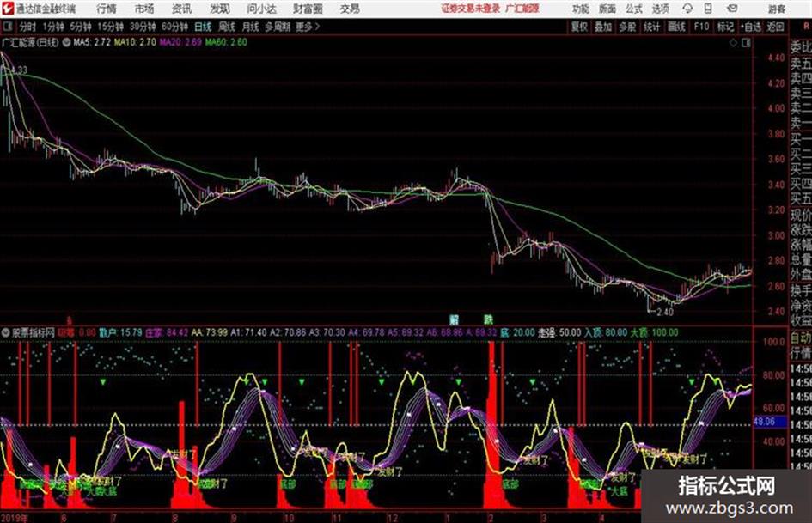Image resolution: width=812 pixels, height=523 pixels.
Task: Click the 多股 toolbar button
Action: (x=627, y=27)
